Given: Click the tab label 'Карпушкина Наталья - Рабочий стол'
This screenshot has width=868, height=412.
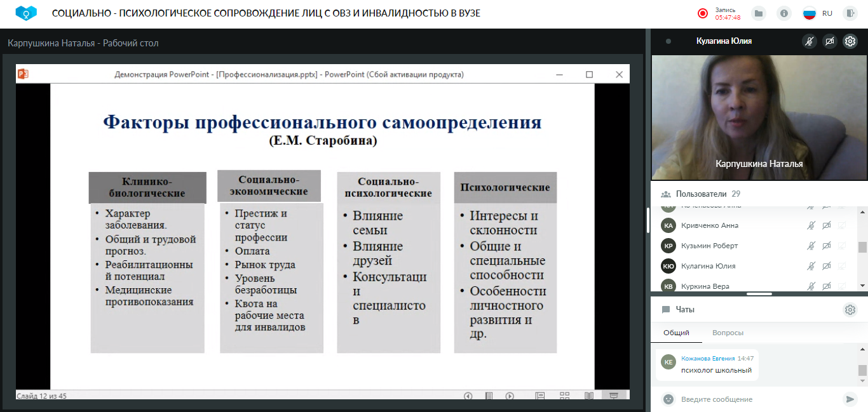Looking at the screenshot, I should [83, 43].
